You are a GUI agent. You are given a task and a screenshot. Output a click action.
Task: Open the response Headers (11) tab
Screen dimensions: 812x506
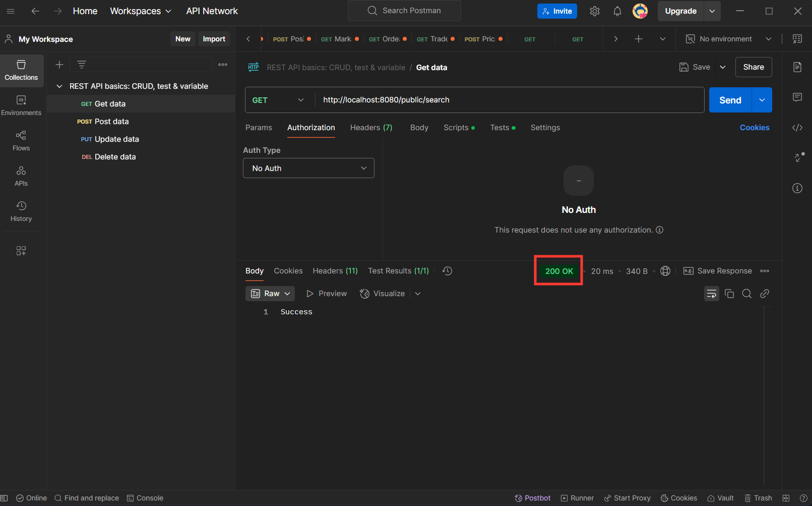(335, 271)
